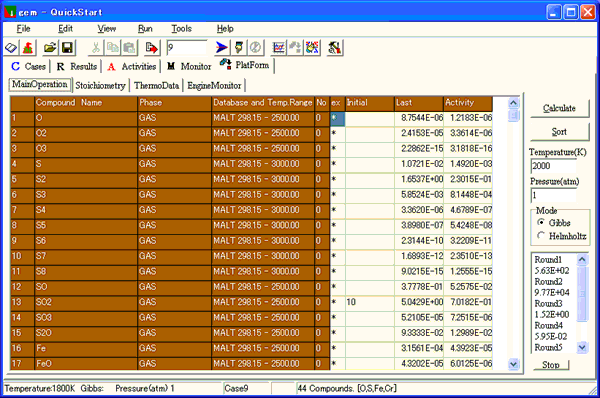Click the open folder toolbar icon
The height and width of the screenshot is (398, 600).
[50, 48]
